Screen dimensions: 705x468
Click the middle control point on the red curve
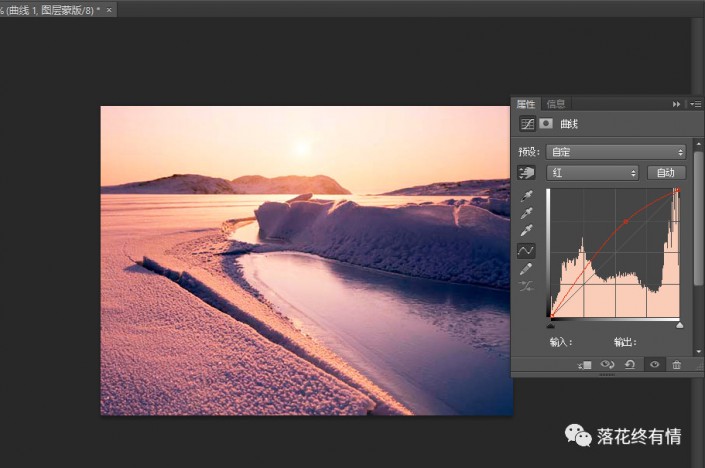click(625, 222)
